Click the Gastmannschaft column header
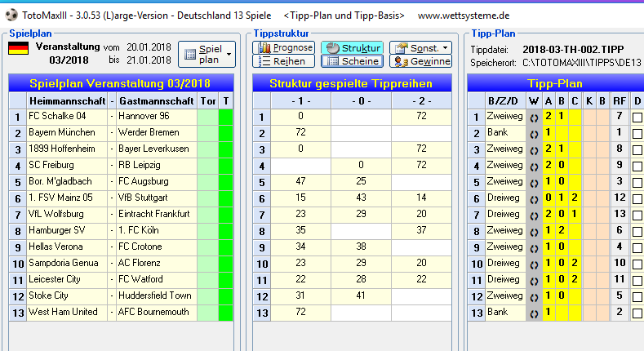This screenshot has width=644, height=351. click(157, 101)
